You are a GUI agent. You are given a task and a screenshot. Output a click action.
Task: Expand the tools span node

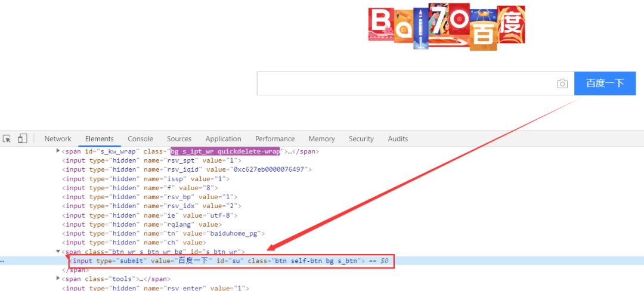click(58, 278)
